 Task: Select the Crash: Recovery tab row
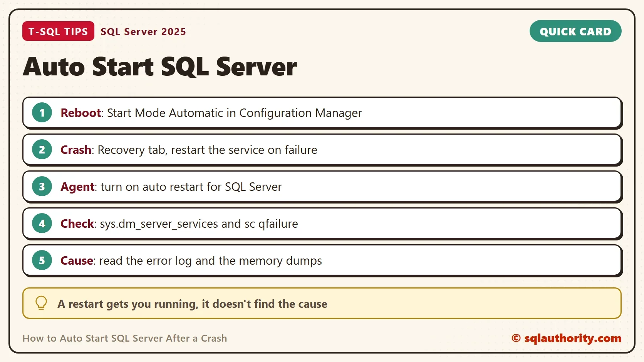[x=322, y=150]
